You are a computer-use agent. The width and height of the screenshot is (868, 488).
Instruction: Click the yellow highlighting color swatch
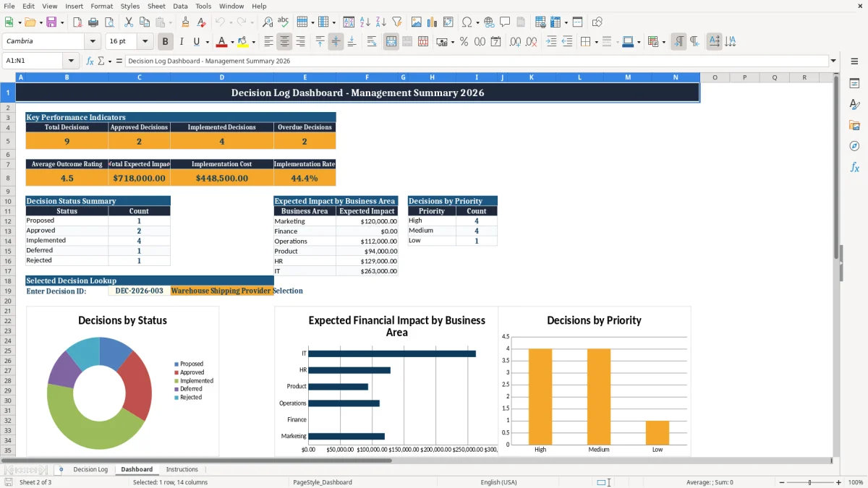[x=243, y=42]
